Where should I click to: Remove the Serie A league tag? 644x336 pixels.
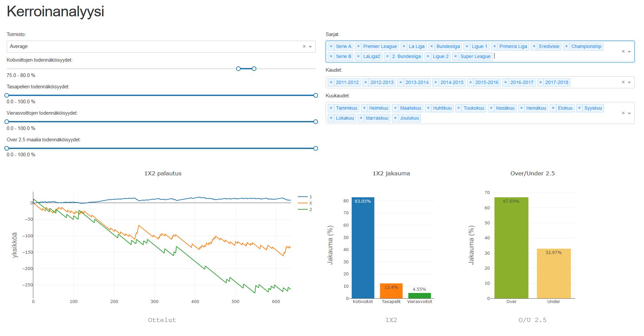point(331,46)
